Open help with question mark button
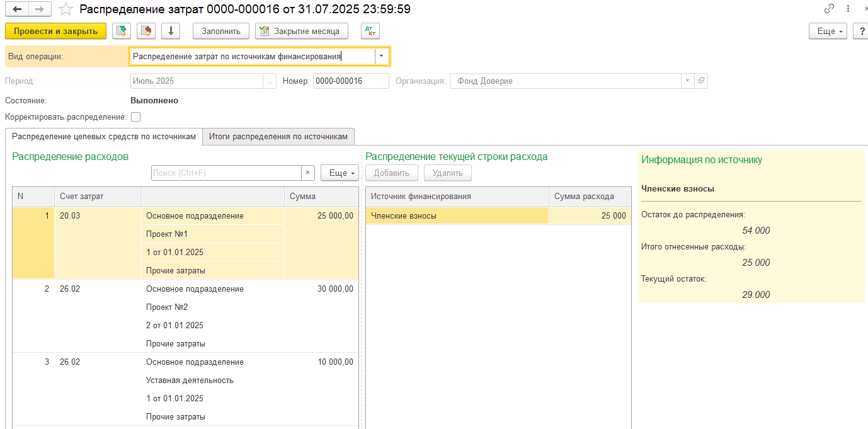Screen dimensions: 868x429 click(860, 31)
